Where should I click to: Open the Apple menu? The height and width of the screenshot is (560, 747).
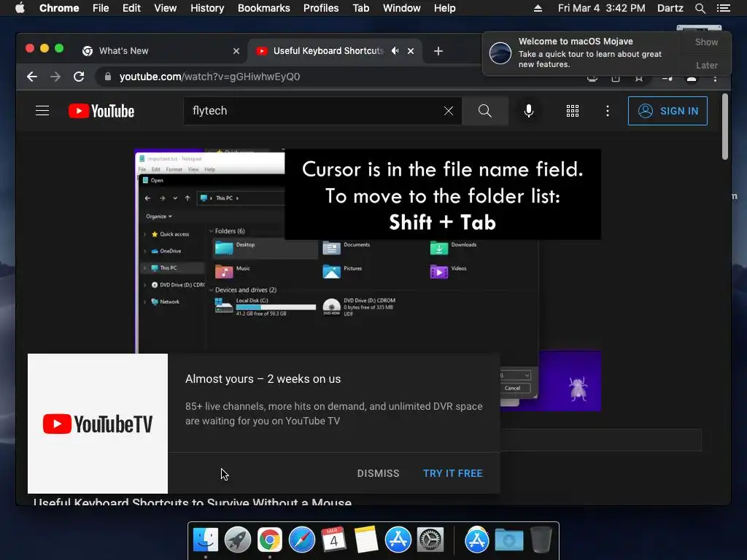[20, 8]
